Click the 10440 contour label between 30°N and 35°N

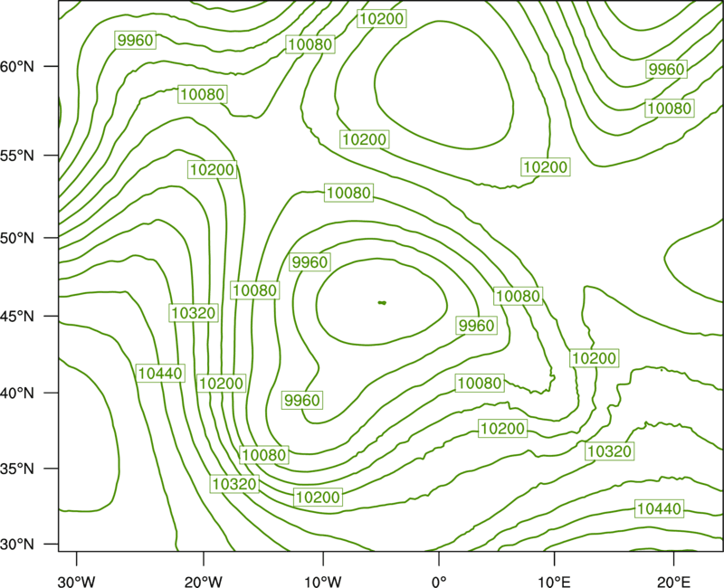click(x=659, y=508)
